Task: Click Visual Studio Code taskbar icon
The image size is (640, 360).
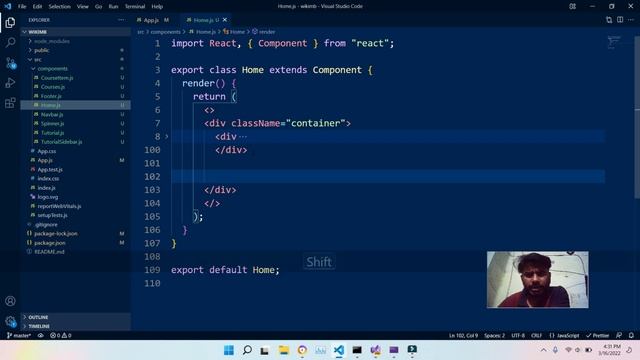Action: coord(339,350)
